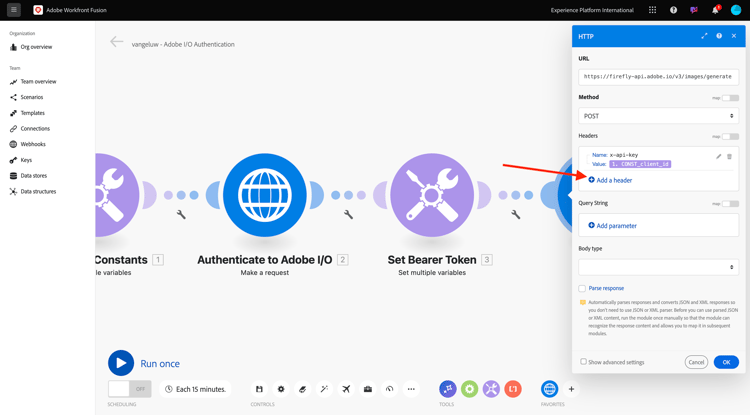
Task: Click the wrench filter between modules 2 and 3
Action: [349, 215]
